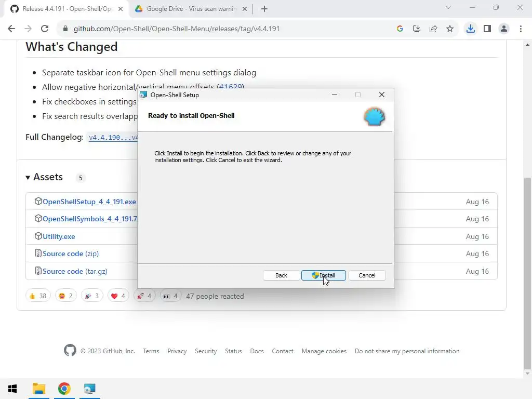Open Status footer link

tap(233, 351)
